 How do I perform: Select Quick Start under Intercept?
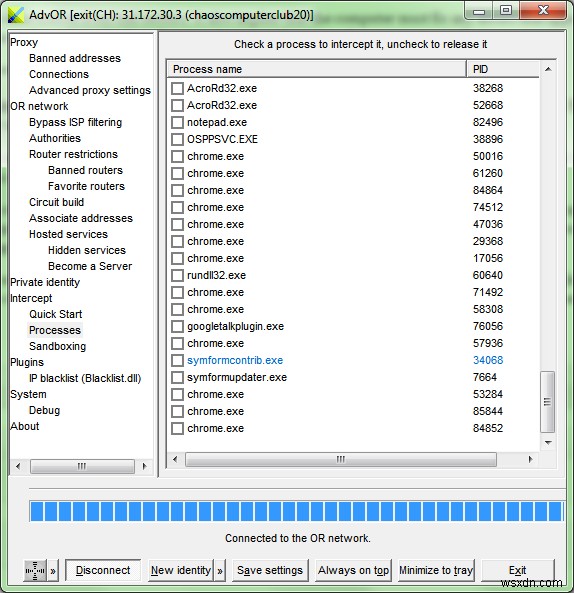(x=56, y=314)
